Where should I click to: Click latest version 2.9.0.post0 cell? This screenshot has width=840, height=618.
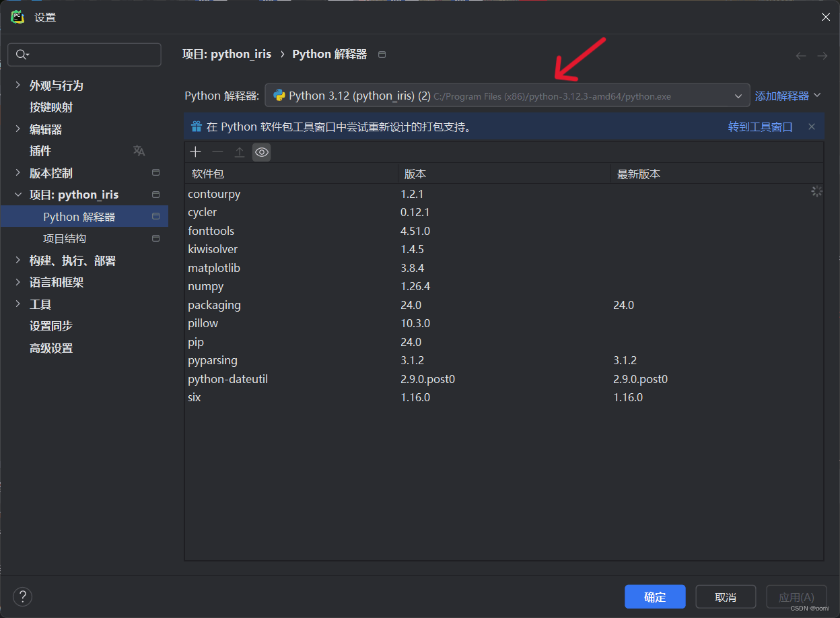click(640, 379)
